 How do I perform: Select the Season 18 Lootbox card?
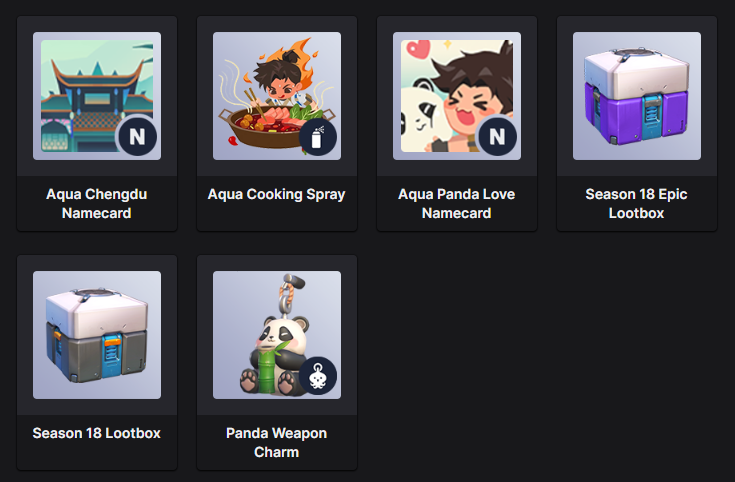(x=97, y=362)
